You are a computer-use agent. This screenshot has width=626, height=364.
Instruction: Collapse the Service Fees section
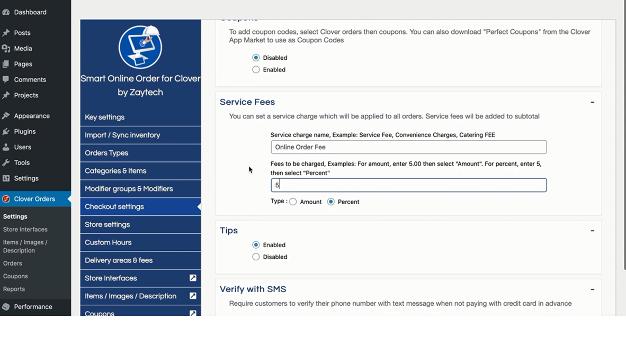(592, 102)
